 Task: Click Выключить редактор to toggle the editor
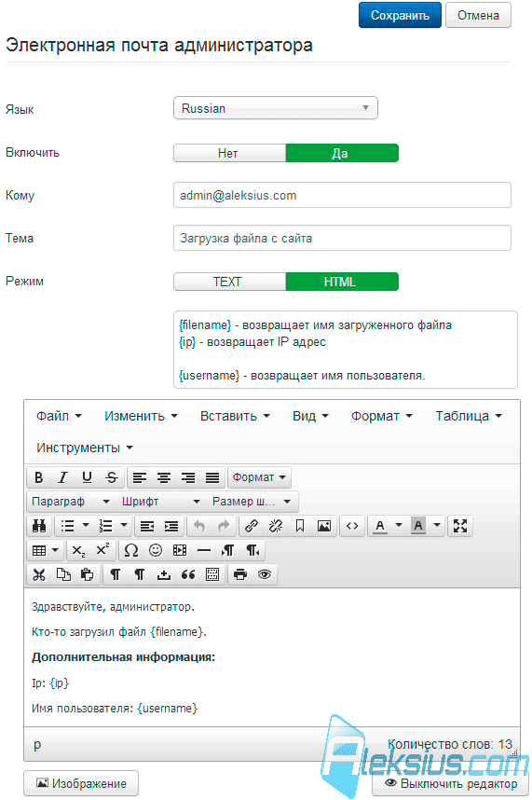pos(450,783)
